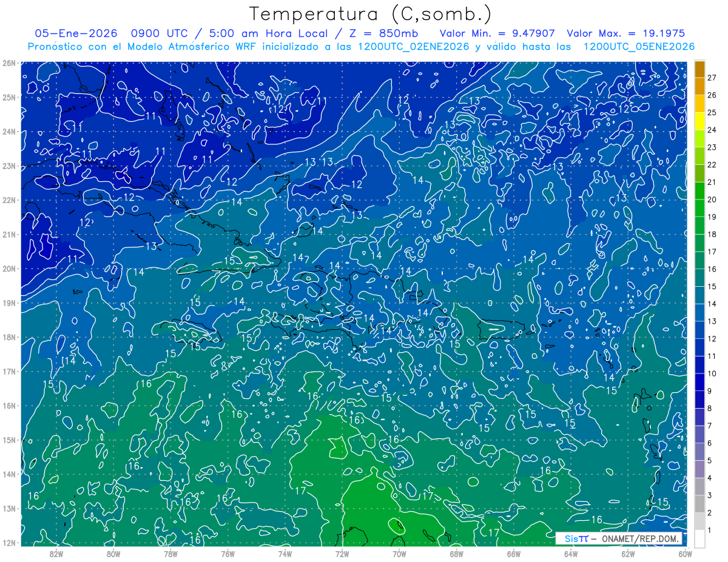The height and width of the screenshot is (562, 728).
Task: Click colorbar label 9
Action: [x=710, y=390]
